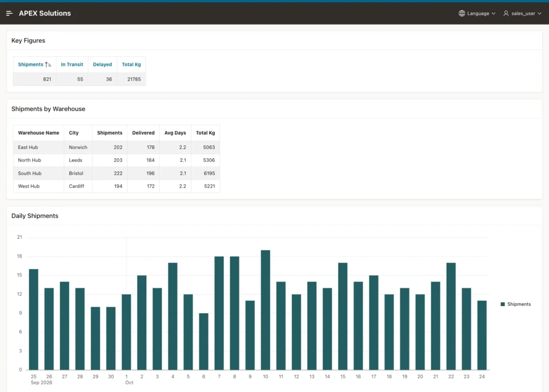549x392 pixels.
Task: Click the chart bar for October 6
Action: click(x=203, y=342)
